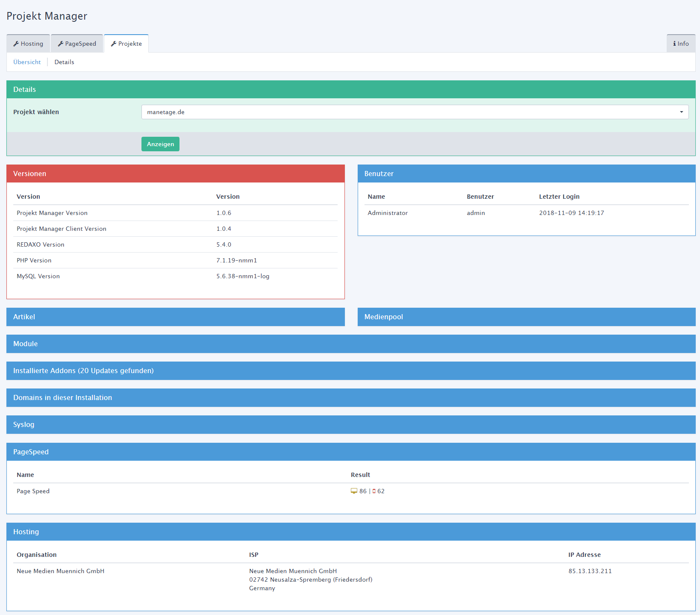
Task: Click the info icon in Info tab
Action: coord(674,44)
